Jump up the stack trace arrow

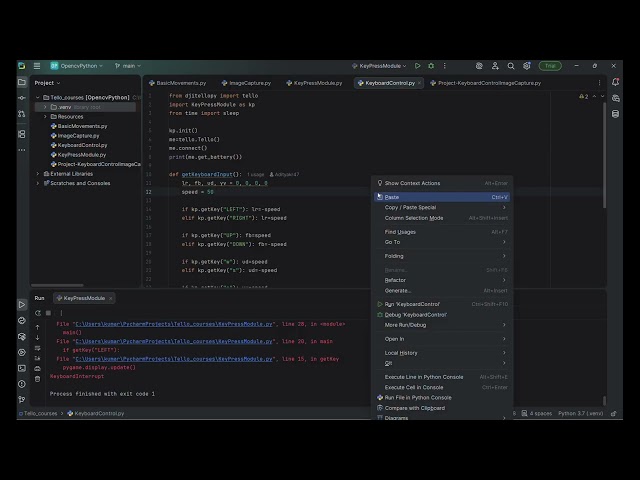[38, 327]
